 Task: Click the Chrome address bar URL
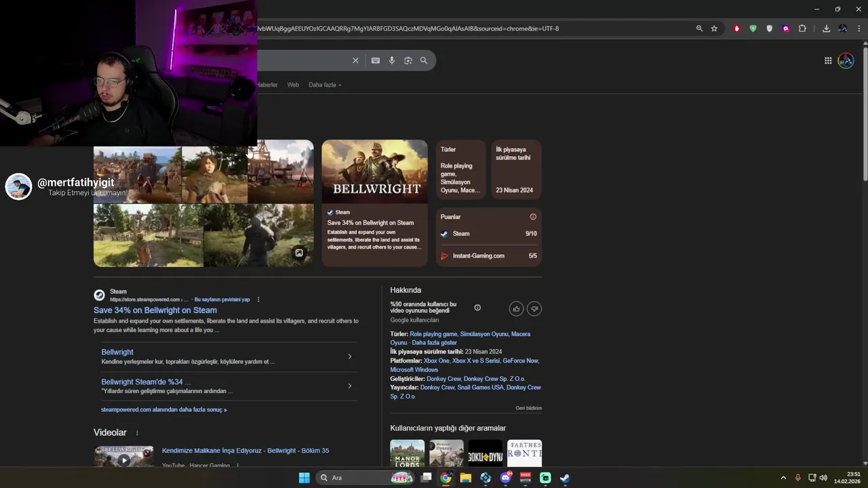[407, 28]
